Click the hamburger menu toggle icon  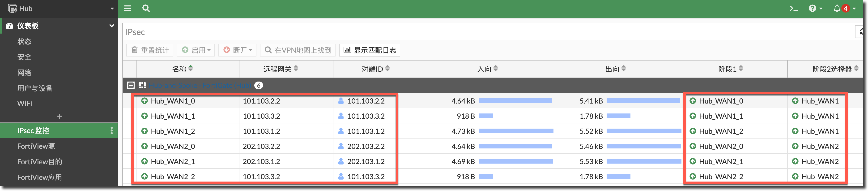pos(127,9)
